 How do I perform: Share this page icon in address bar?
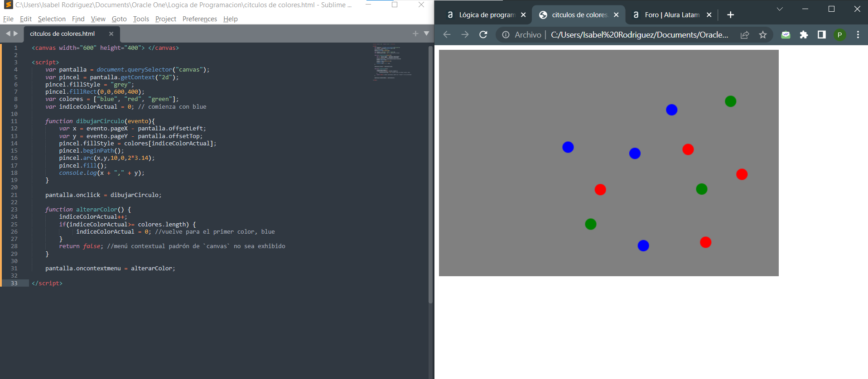coord(745,35)
